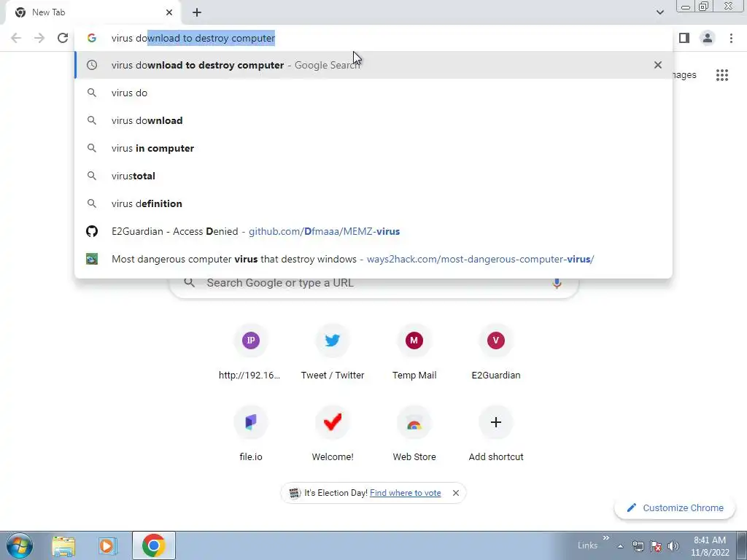The width and height of the screenshot is (747, 560).
Task: Click the Show desktop strip
Action: [x=742, y=545]
